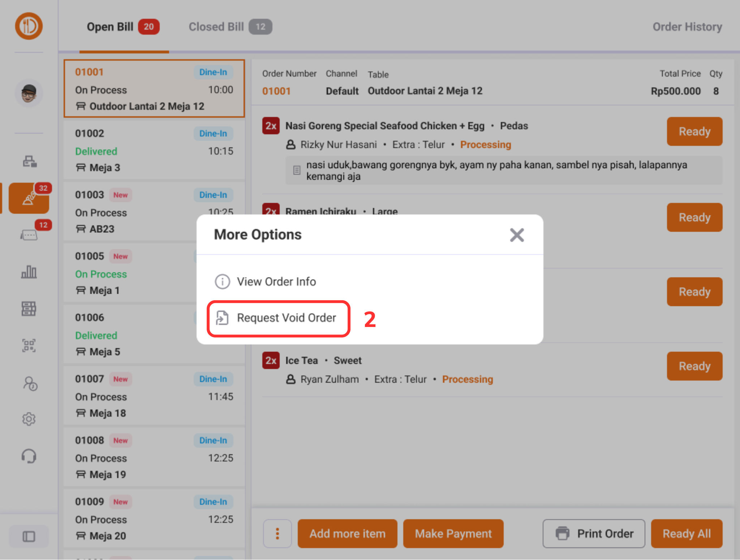The width and height of the screenshot is (740, 560).
Task: Select Request Void Order option
Action: point(286,318)
